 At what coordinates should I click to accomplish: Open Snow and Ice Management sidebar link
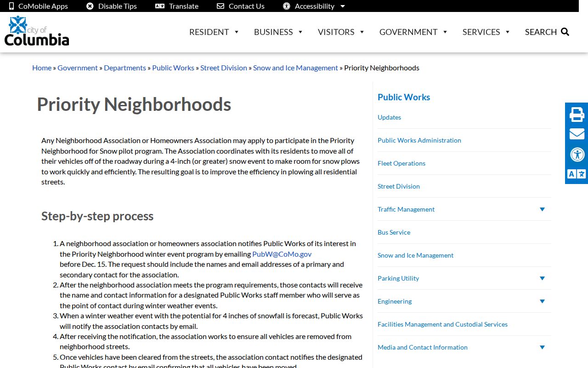tap(415, 255)
